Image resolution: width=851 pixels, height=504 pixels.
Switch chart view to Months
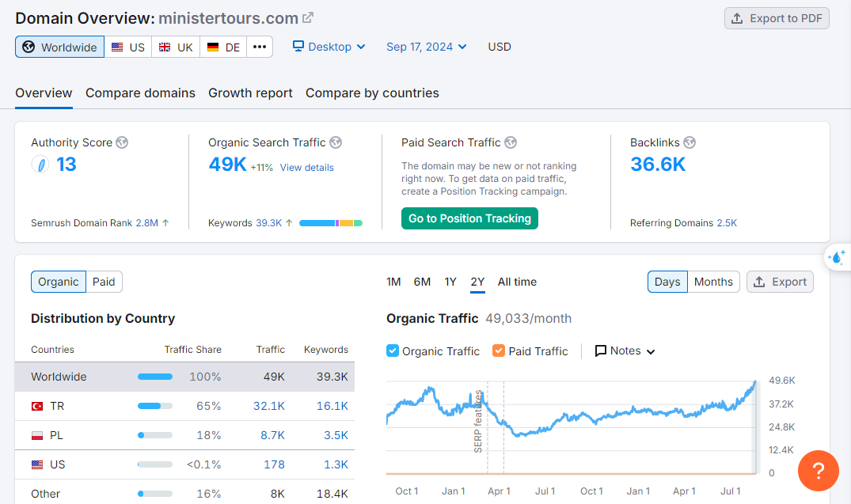[x=713, y=282]
